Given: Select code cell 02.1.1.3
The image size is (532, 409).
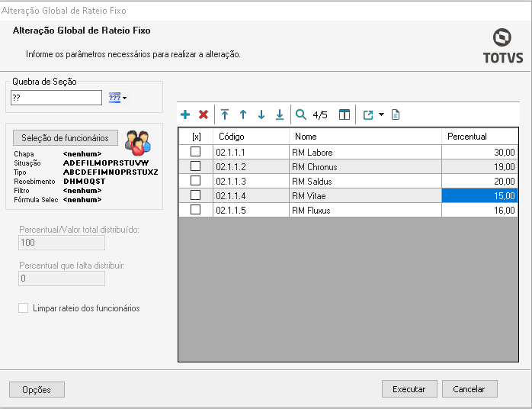Looking at the screenshot, I should click(251, 182).
